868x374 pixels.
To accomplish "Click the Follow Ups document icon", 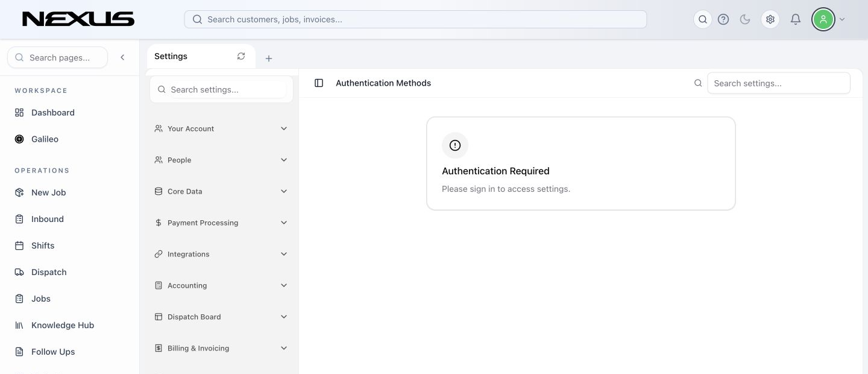I will coord(19,352).
